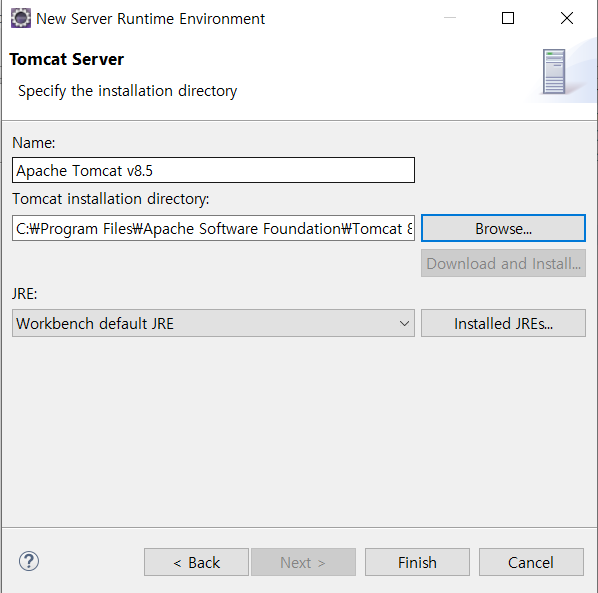Image resolution: width=598 pixels, height=593 pixels.
Task: Click the Eclipse icon in title bar
Action: pyautogui.click(x=21, y=18)
